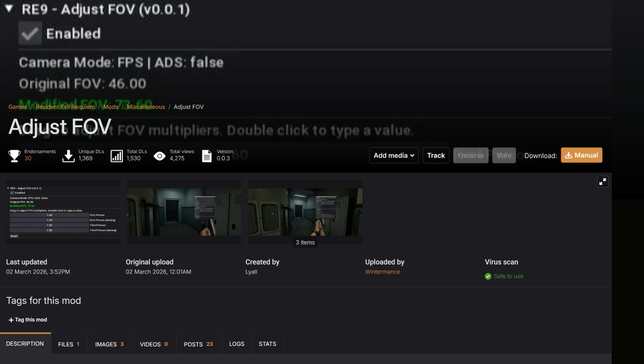Click the Track button
The height and width of the screenshot is (364, 644).
(436, 155)
